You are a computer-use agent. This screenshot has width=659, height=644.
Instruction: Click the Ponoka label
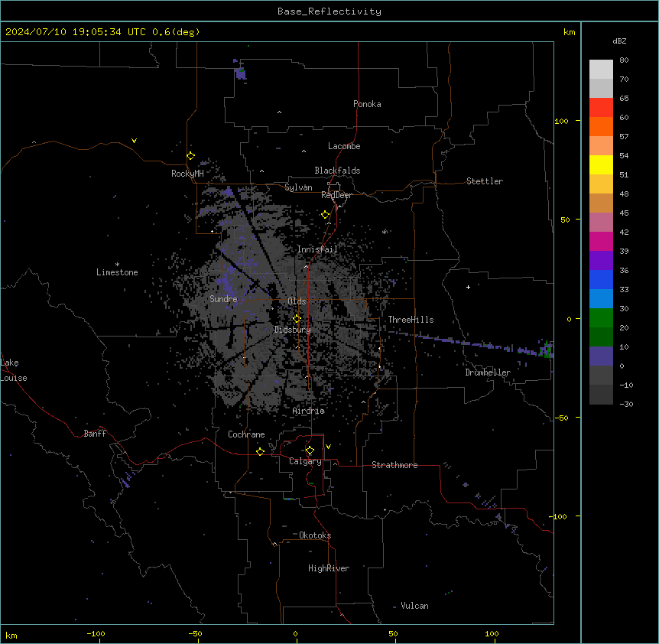point(367,104)
